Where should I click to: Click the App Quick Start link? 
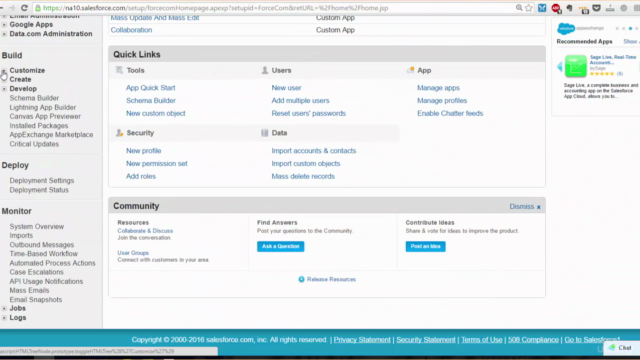pyautogui.click(x=151, y=88)
